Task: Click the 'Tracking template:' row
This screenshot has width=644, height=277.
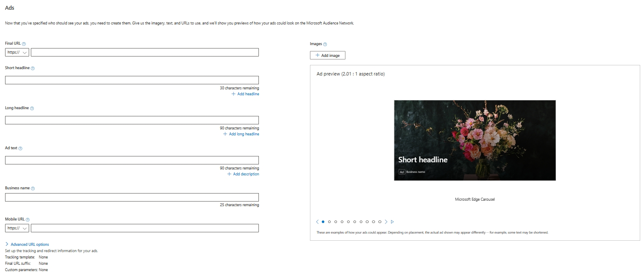Action: 27,257
